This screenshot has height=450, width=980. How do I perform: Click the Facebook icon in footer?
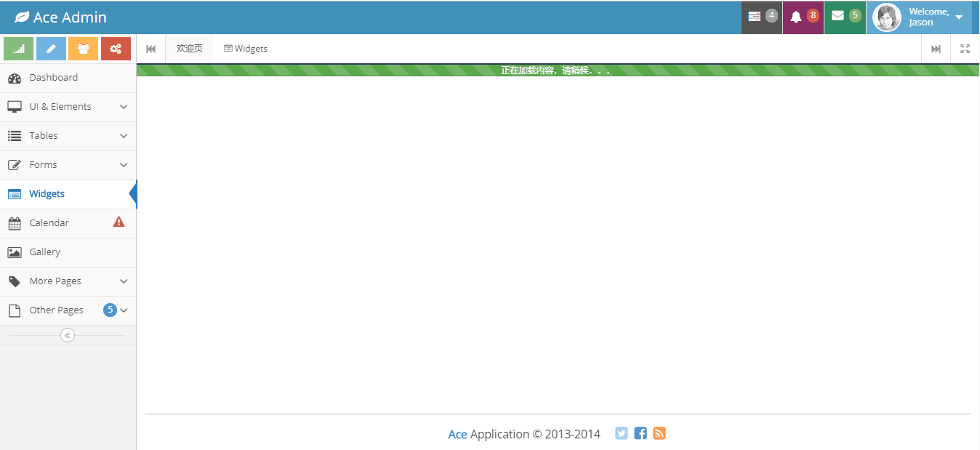pos(640,433)
